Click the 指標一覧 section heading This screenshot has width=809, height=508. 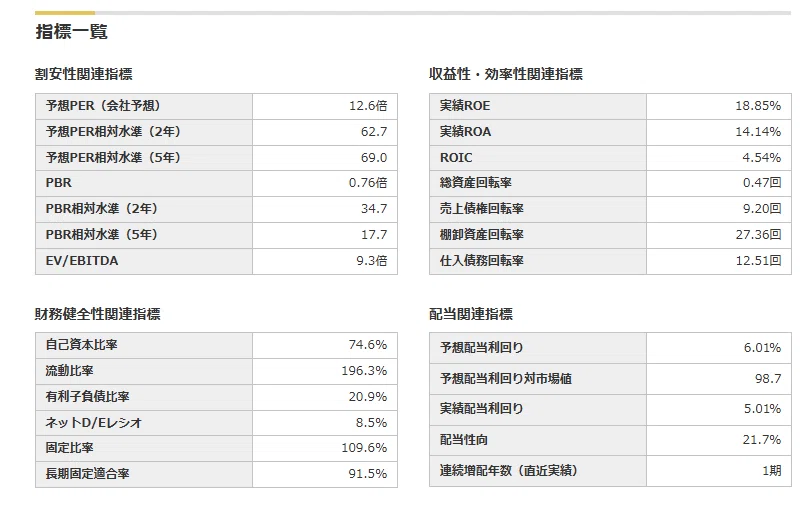click(71, 31)
